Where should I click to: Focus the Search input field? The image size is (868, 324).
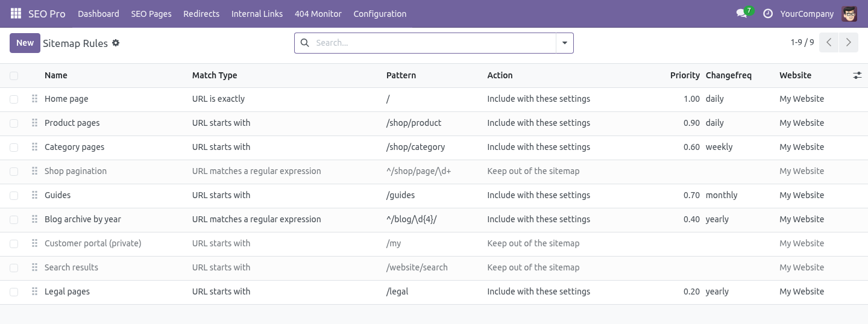tap(434, 43)
